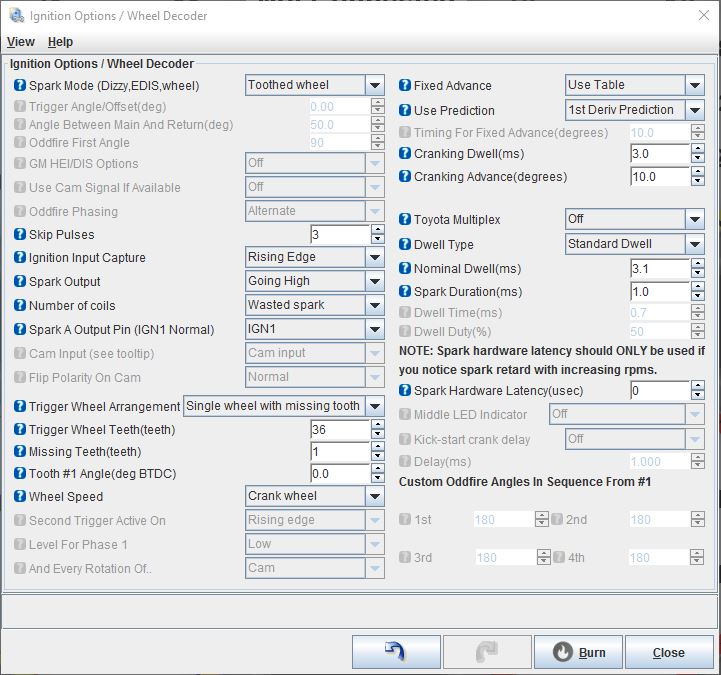Open the View menu
This screenshot has height=675, width=721.
21,42
